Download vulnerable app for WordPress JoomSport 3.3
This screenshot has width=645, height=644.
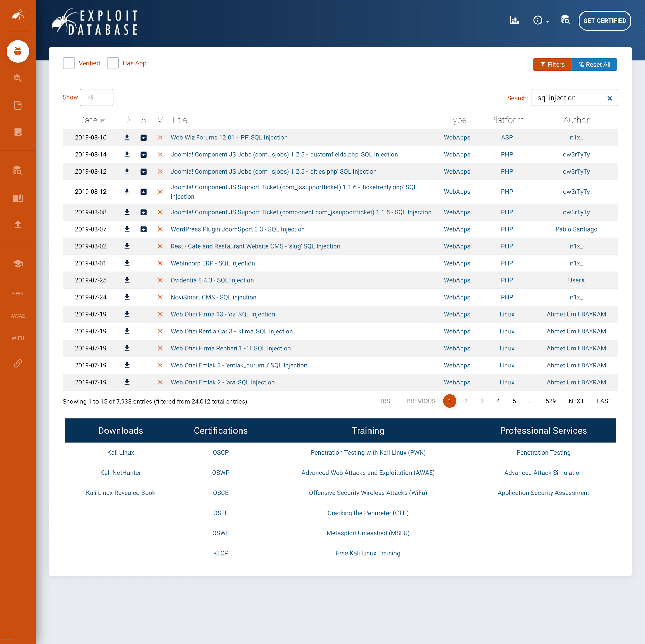tap(143, 229)
